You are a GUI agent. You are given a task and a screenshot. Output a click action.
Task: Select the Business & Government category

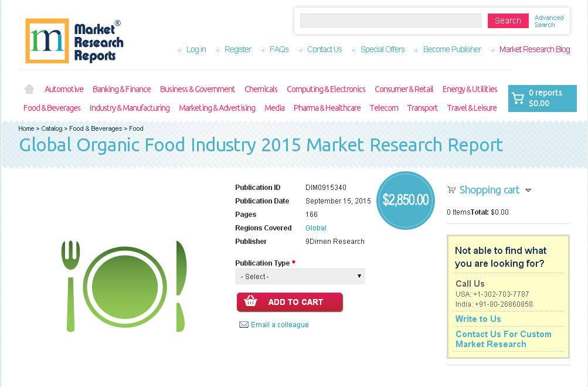pyautogui.click(x=198, y=89)
